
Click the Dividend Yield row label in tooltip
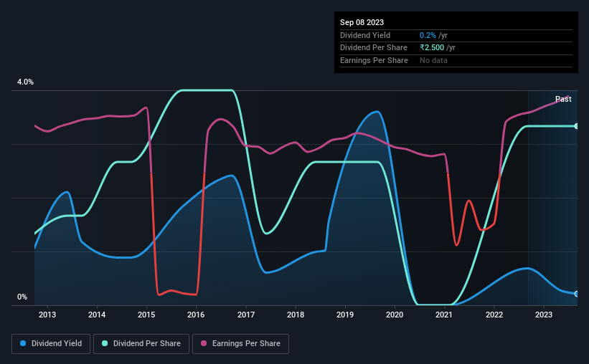pyautogui.click(x=365, y=35)
